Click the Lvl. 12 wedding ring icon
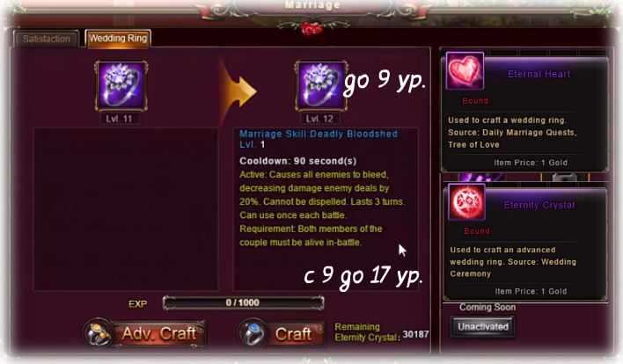 [320, 85]
